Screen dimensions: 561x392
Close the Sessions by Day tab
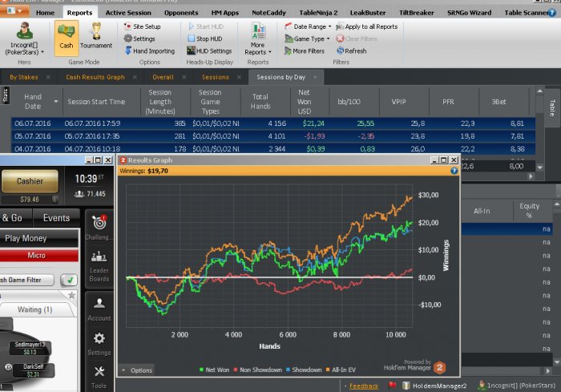click(315, 77)
